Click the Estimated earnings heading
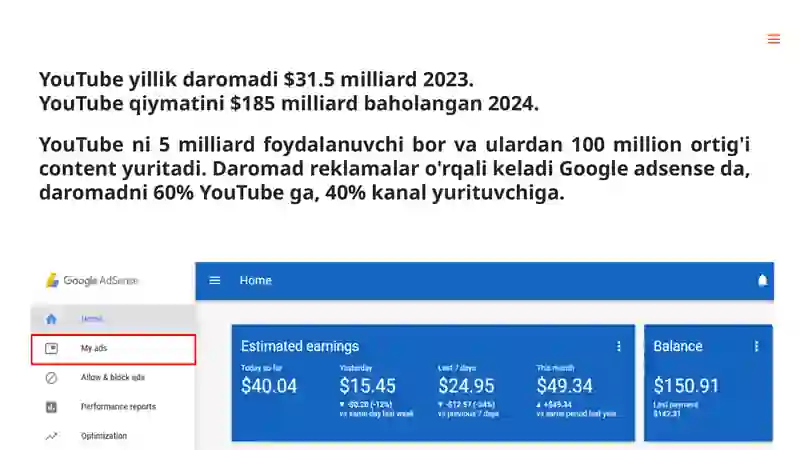This screenshot has height=450, width=800. point(300,346)
